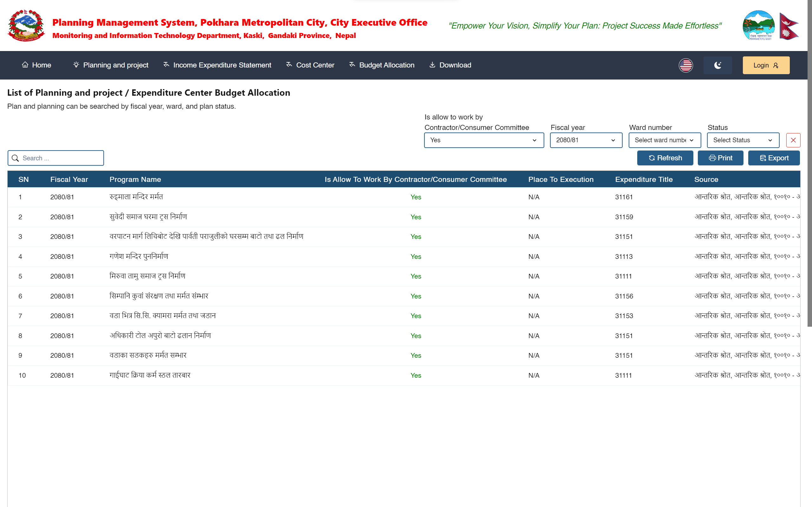This screenshot has width=812, height=507.
Task: Click the Nepal flag icon
Action: coord(789,26)
